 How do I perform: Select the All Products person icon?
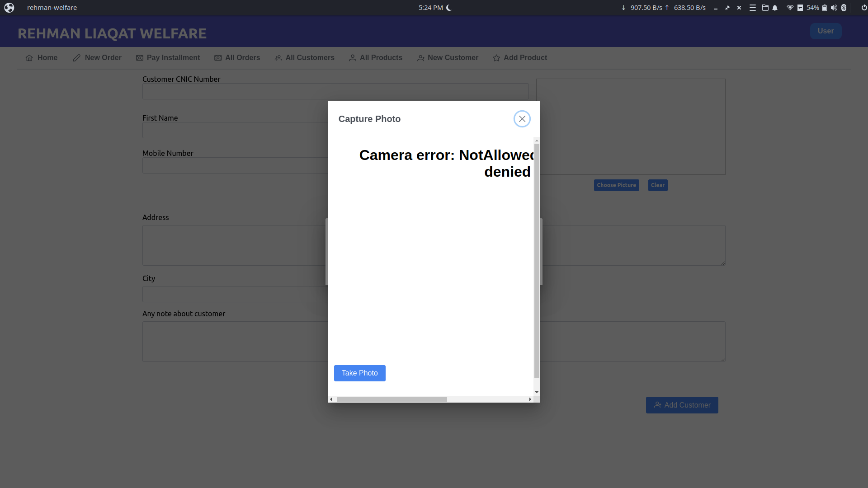(x=353, y=58)
